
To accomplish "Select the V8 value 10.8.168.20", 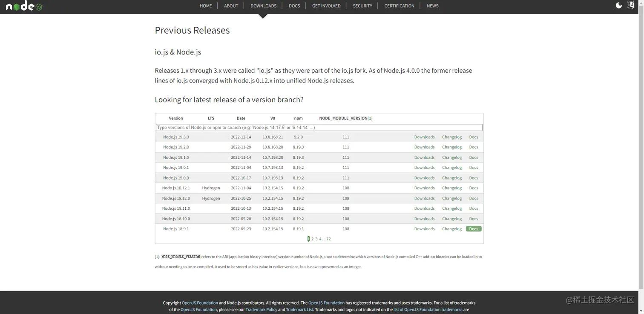I will click(273, 147).
